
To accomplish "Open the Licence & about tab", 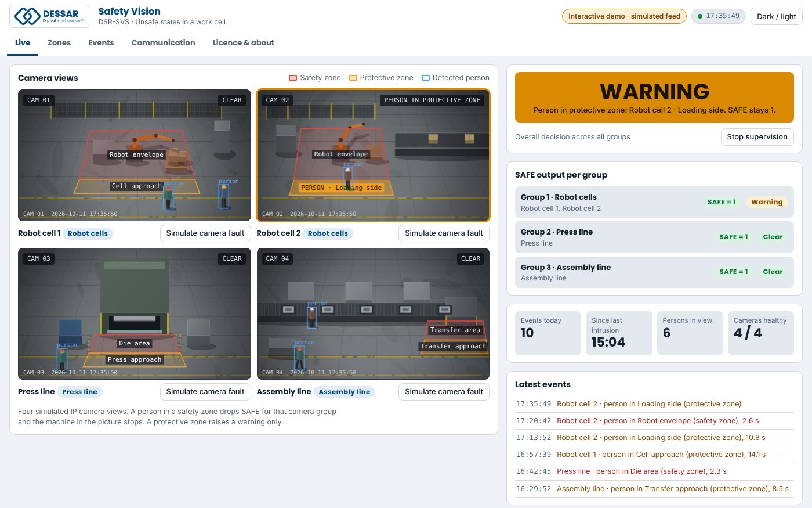I will (x=244, y=42).
